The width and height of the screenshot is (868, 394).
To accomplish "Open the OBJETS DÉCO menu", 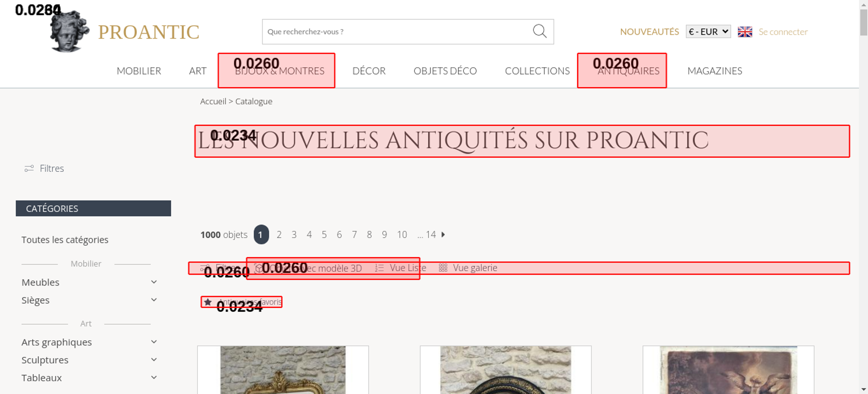I will pos(445,71).
